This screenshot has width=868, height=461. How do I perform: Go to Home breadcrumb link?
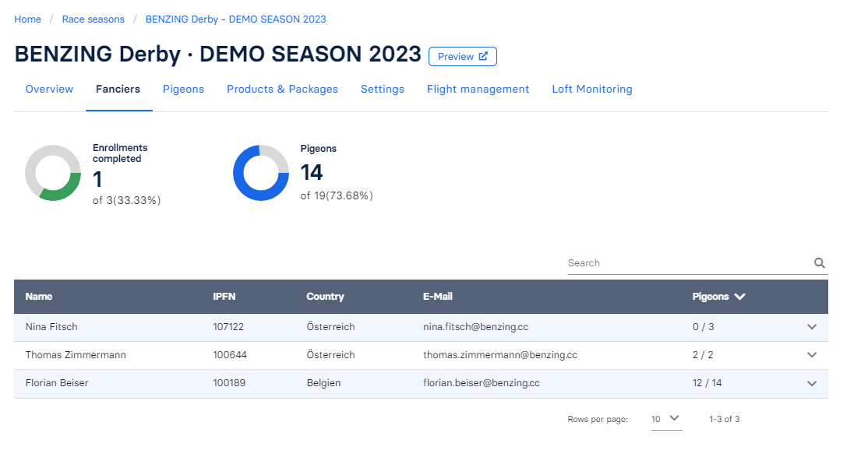click(28, 19)
